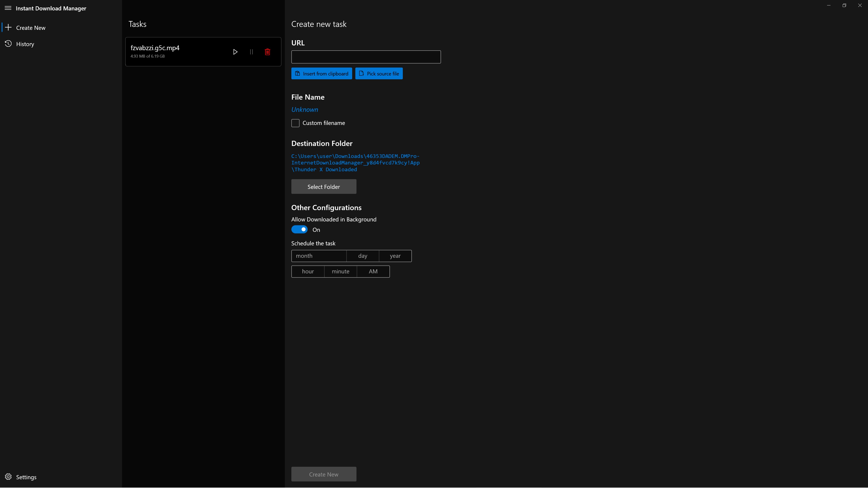Restore down the application window
The height and width of the screenshot is (488, 868).
click(x=844, y=5)
